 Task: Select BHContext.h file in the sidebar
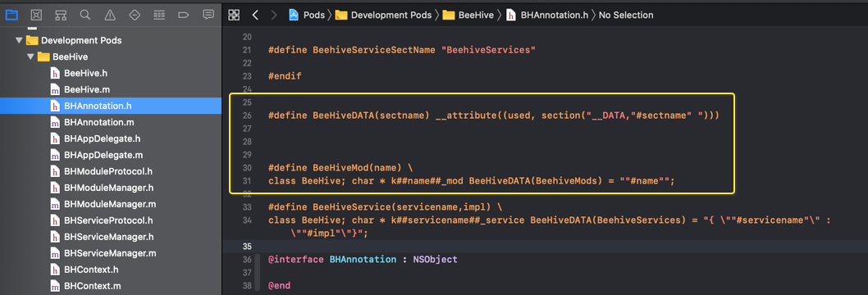click(93, 270)
